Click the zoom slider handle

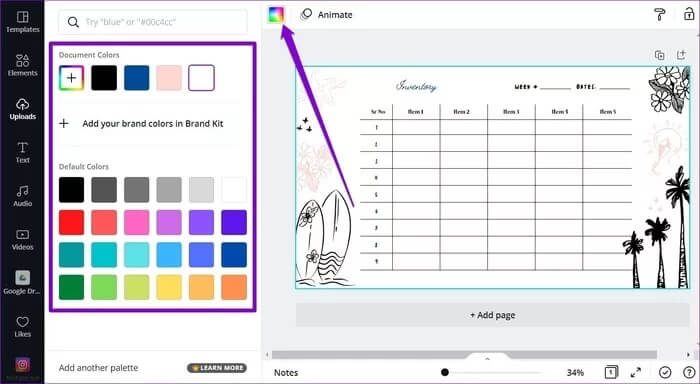click(445, 372)
